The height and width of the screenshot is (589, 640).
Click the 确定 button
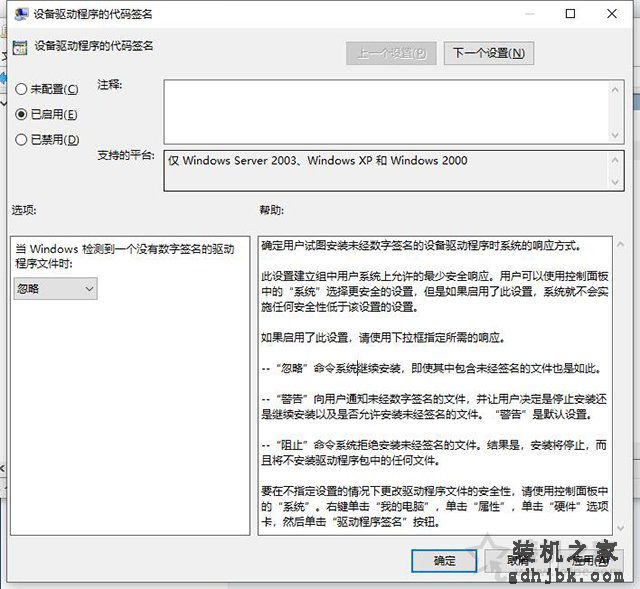tap(444, 561)
